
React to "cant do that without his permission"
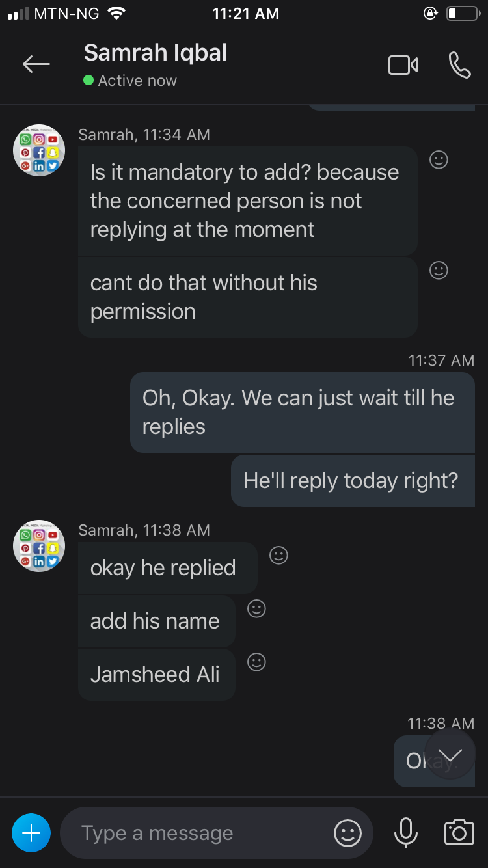coord(439,270)
